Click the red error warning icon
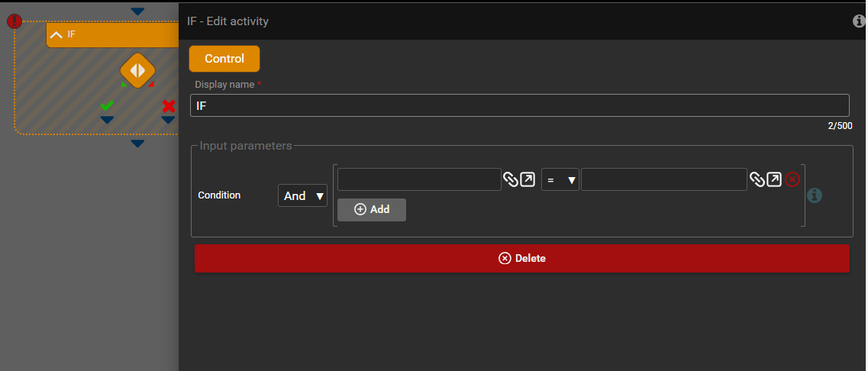This screenshot has width=868, height=371. (15, 21)
